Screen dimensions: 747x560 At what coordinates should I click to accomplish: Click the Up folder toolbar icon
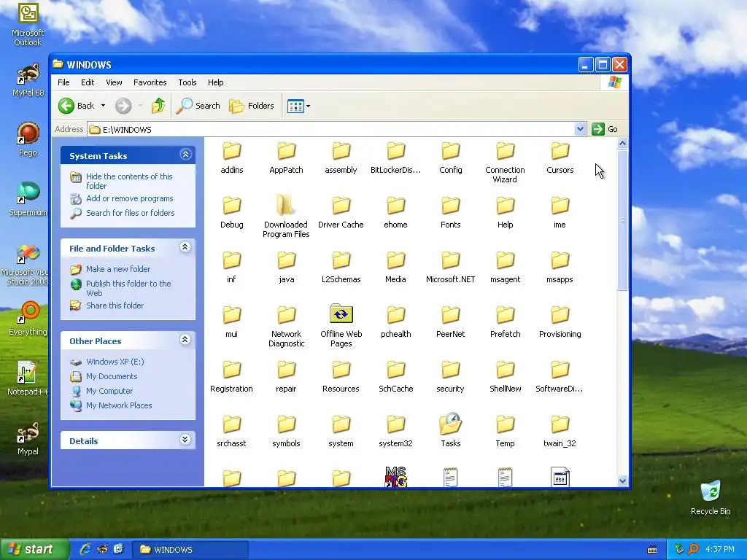158,106
